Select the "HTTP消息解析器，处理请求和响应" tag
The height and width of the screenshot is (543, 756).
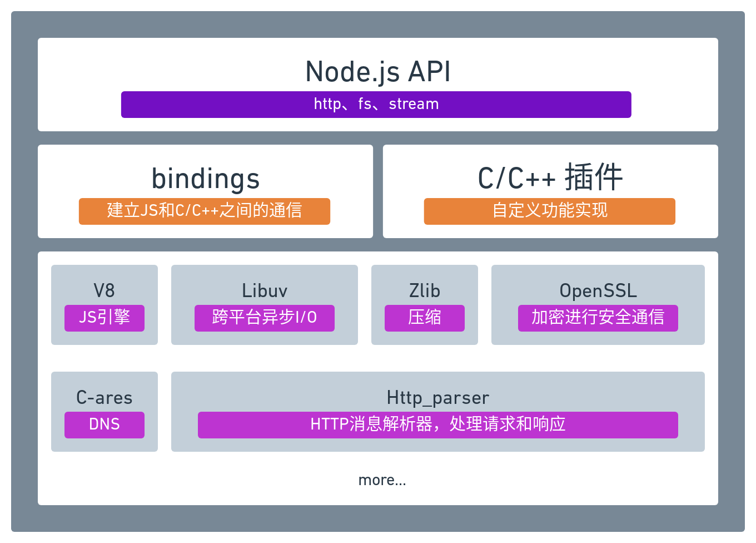click(438, 425)
